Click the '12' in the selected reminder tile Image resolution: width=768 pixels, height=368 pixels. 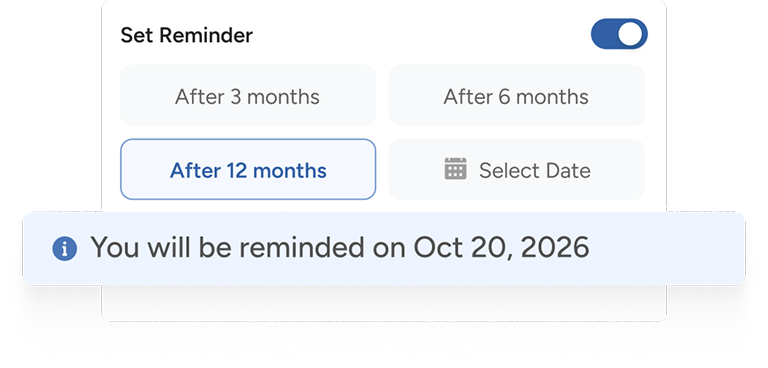tap(237, 171)
